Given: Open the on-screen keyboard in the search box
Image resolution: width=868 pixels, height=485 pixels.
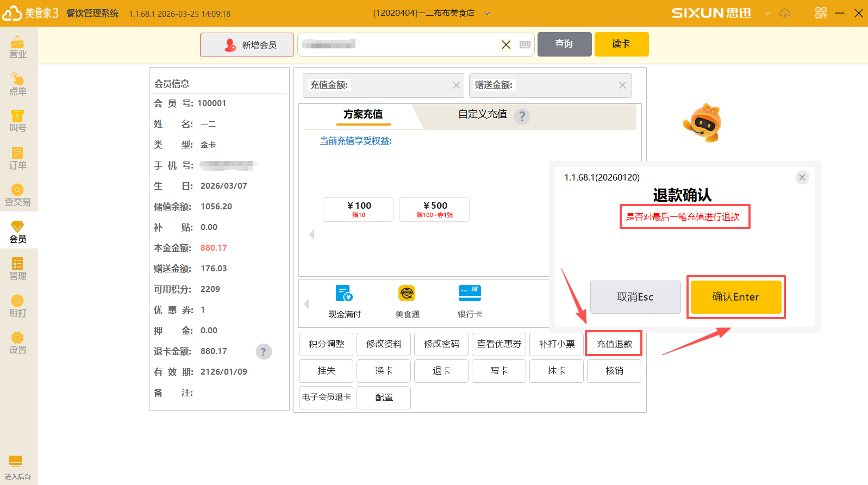Looking at the screenshot, I should click(525, 45).
